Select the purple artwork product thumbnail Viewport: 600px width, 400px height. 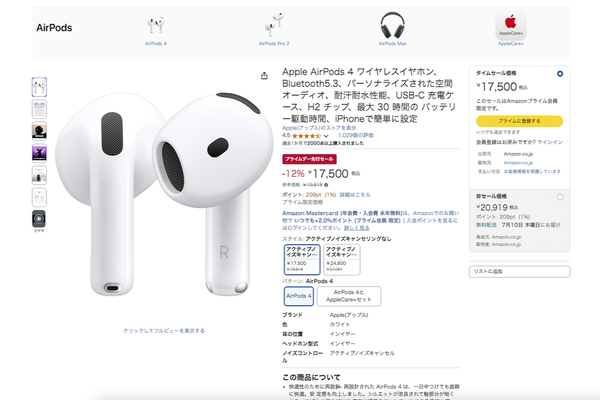[x=39, y=153]
